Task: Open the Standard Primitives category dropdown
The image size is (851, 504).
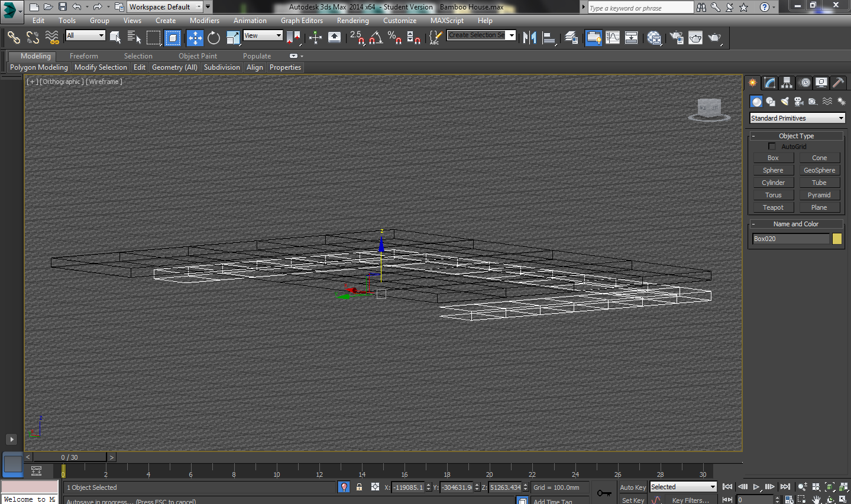Action: [x=797, y=118]
